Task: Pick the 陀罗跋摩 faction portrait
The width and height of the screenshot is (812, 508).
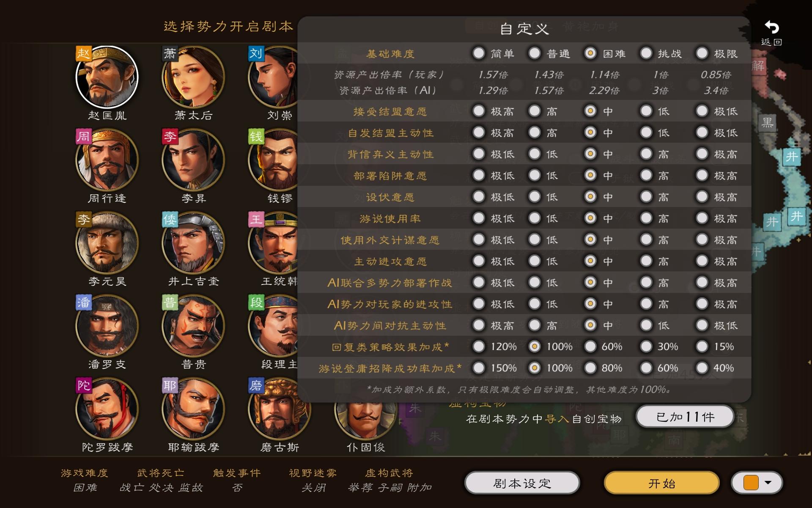Action: [107, 409]
